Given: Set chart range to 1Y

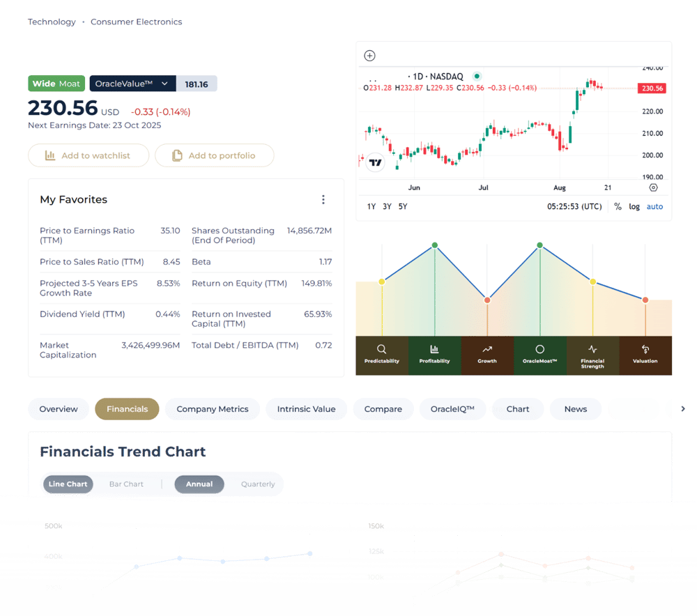Looking at the screenshot, I should tap(372, 206).
